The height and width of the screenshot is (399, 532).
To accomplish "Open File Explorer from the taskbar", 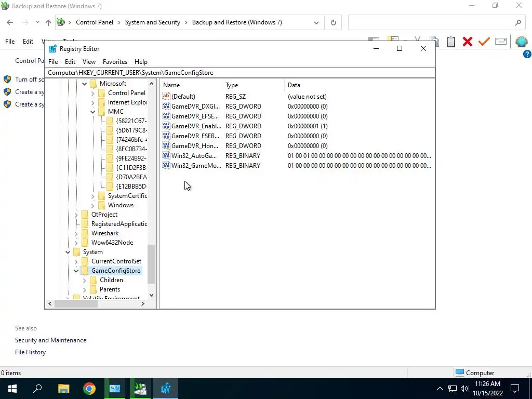I will [63, 389].
